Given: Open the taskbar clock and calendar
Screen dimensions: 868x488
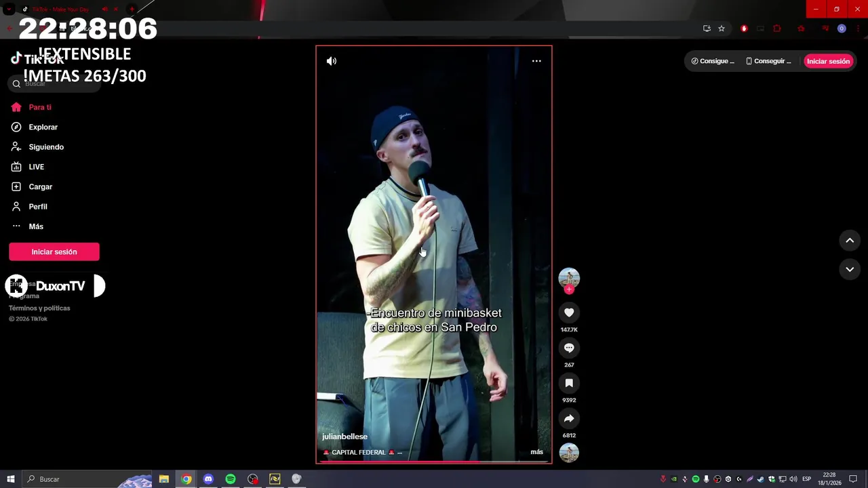Looking at the screenshot, I should point(829,479).
